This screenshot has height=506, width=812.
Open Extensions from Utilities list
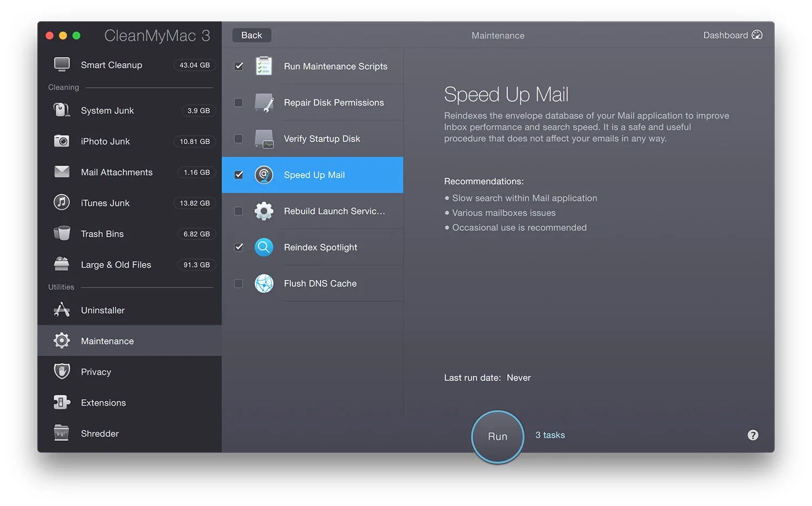(x=129, y=403)
